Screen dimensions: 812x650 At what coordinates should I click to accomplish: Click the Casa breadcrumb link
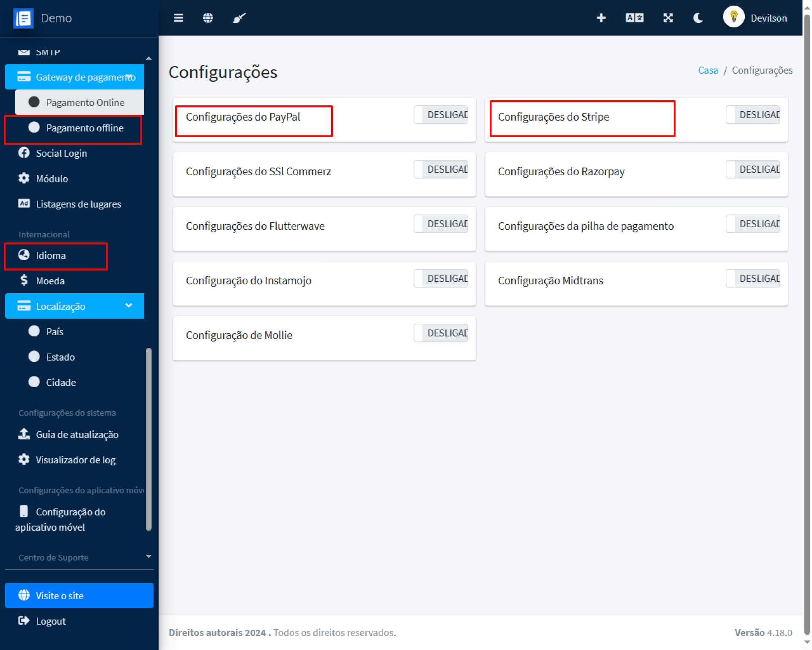pos(708,70)
